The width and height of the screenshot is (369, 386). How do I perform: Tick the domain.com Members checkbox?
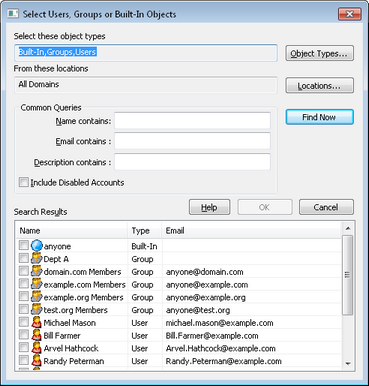click(x=24, y=271)
